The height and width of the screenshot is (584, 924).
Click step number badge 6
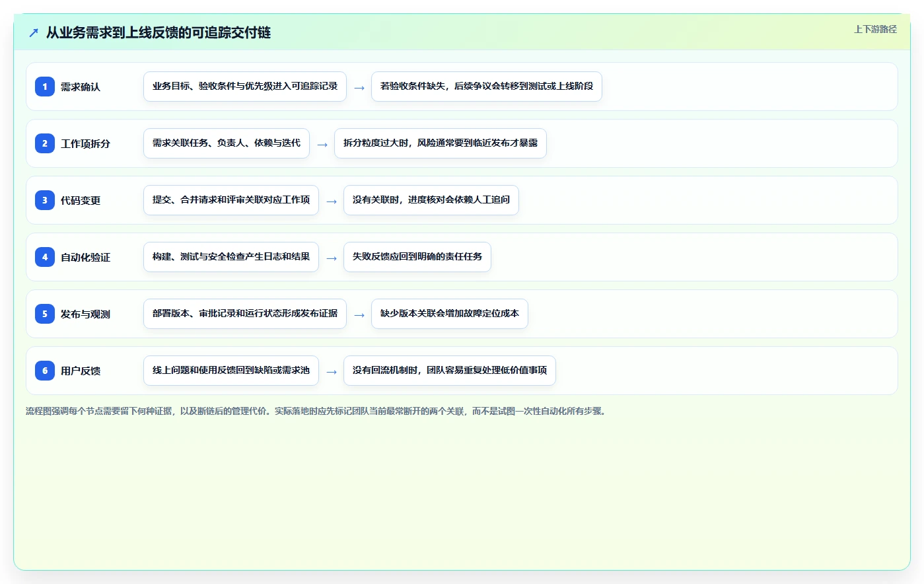pos(45,371)
